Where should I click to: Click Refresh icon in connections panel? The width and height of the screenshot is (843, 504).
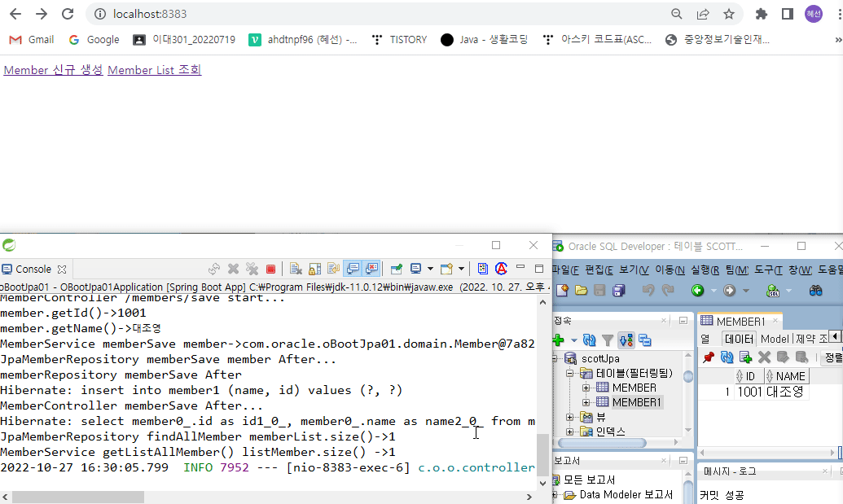tap(589, 340)
